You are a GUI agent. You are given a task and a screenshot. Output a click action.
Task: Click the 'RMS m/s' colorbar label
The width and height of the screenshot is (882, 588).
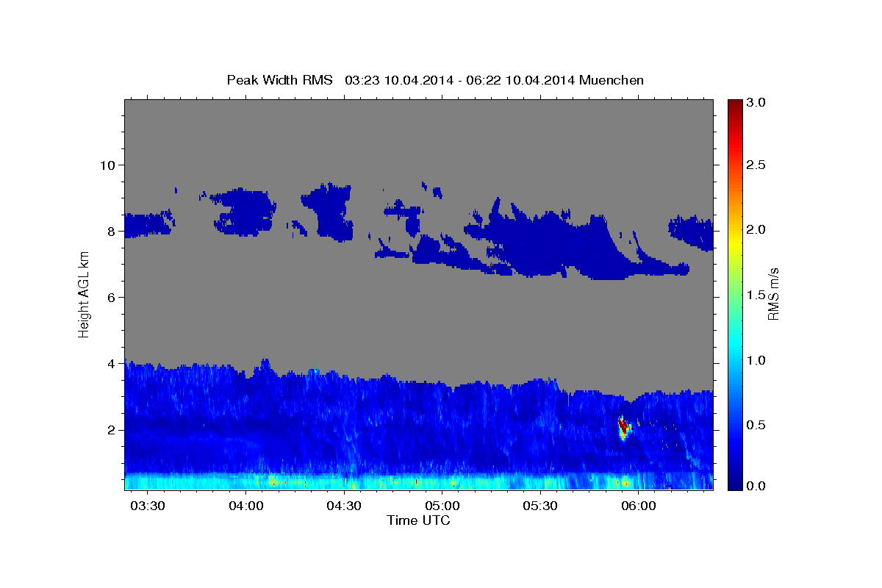tap(773, 293)
